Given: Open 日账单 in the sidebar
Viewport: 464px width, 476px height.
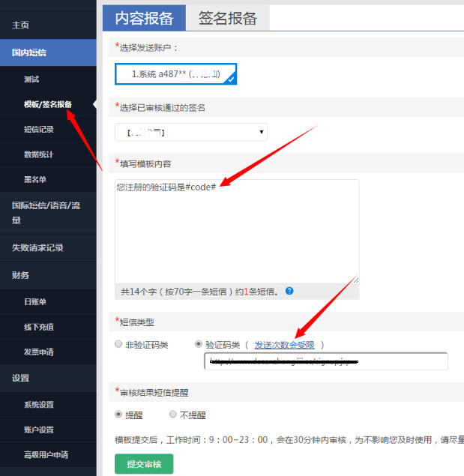Looking at the screenshot, I should coord(35,302).
